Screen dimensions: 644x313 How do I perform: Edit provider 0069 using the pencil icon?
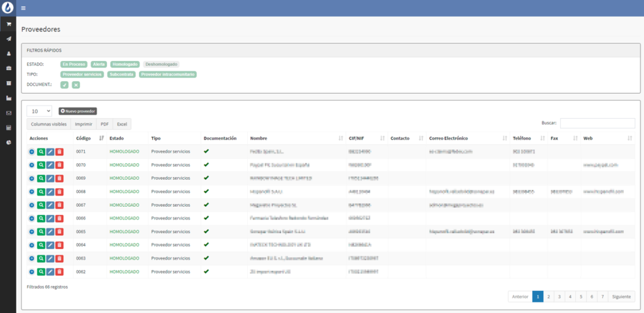point(50,178)
